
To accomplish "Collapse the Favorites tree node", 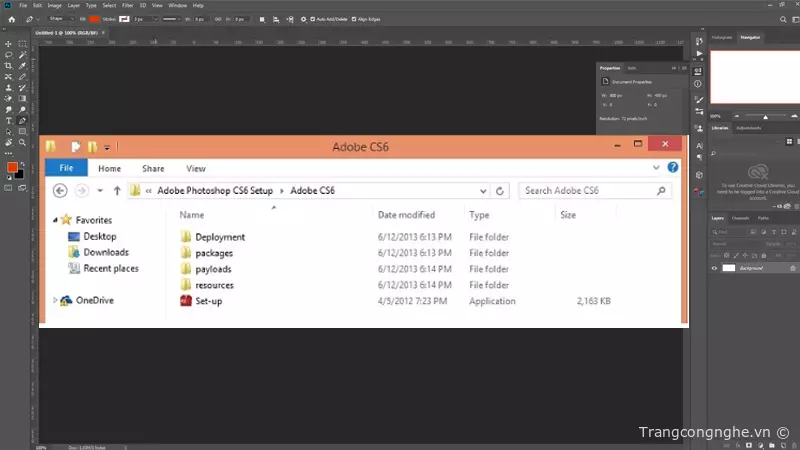I will point(54,219).
